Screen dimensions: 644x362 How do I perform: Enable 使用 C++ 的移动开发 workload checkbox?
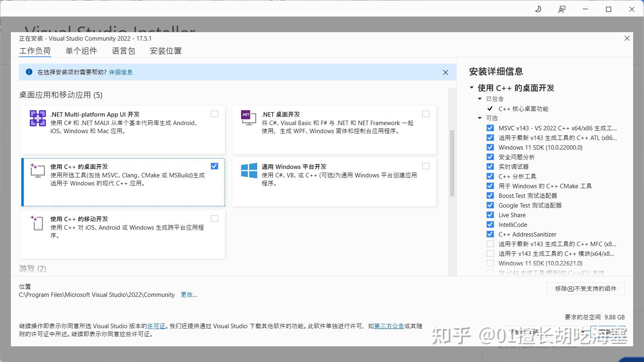(215, 218)
